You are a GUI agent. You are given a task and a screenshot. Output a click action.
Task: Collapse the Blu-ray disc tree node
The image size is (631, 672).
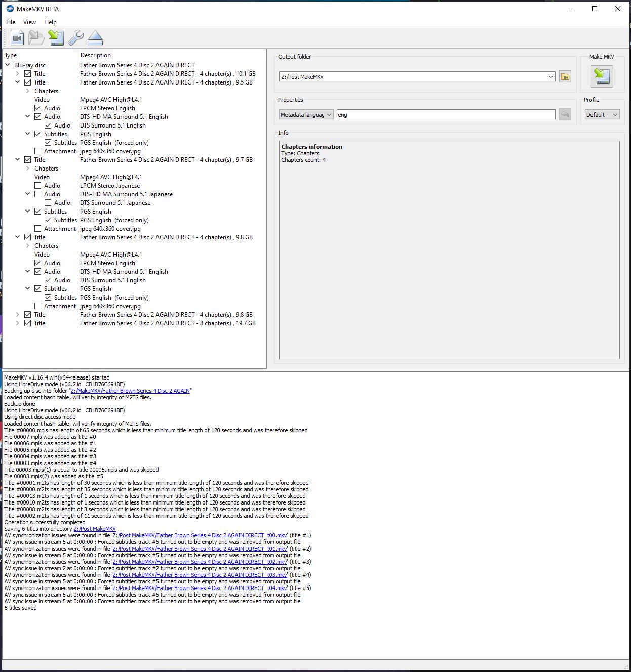tap(8, 65)
